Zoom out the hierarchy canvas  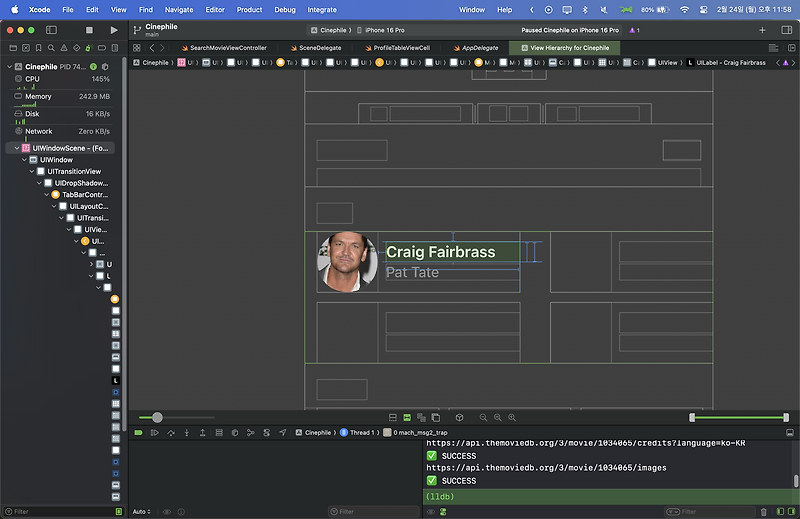483,417
